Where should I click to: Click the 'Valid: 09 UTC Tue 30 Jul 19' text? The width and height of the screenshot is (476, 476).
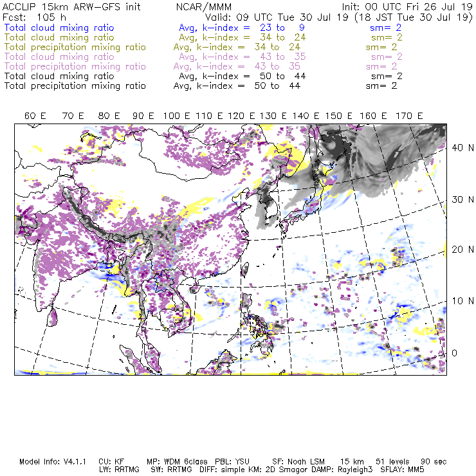pos(277,17)
